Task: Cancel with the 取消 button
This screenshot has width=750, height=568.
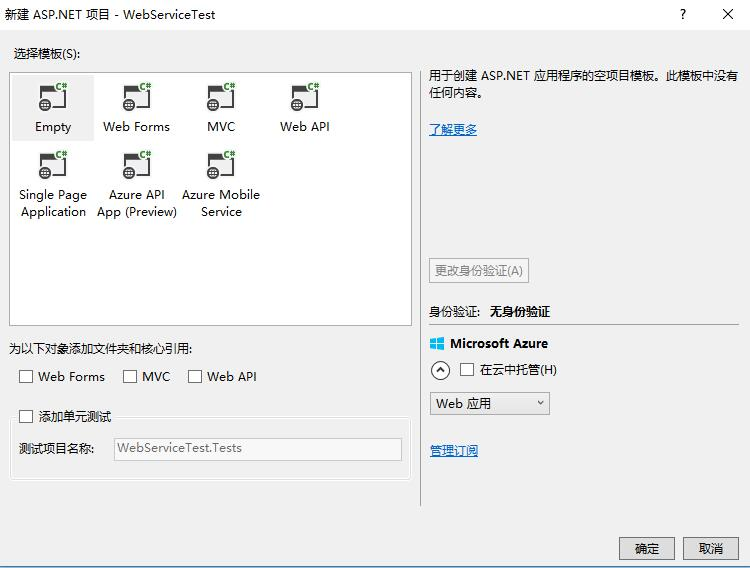Action: click(711, 548)
